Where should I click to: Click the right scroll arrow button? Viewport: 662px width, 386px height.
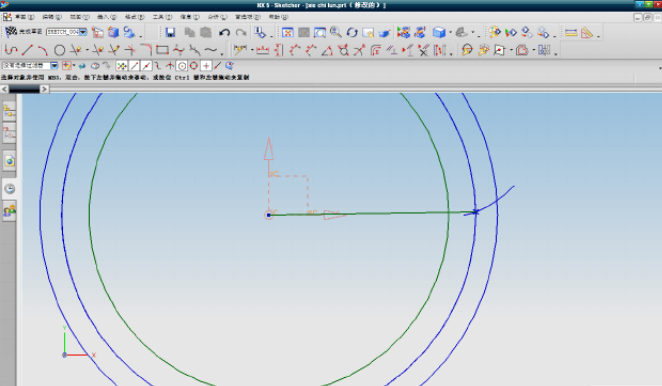click(44, 89)
